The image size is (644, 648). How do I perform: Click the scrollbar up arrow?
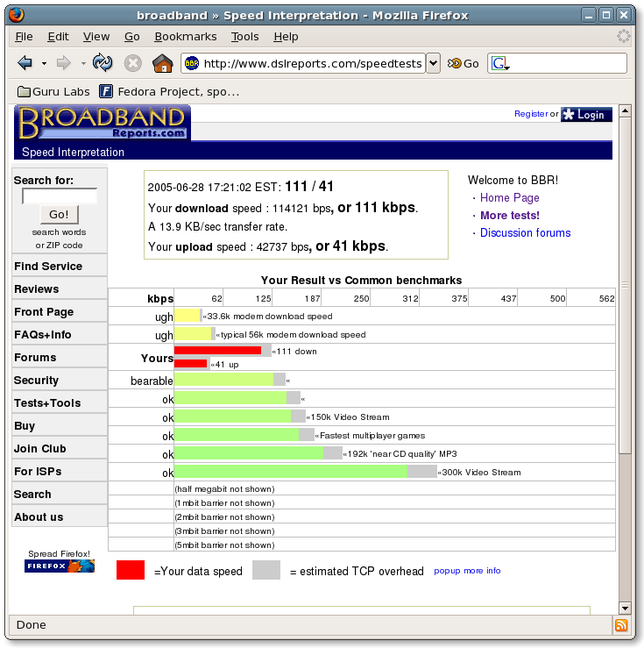click(x=625, y=110)
